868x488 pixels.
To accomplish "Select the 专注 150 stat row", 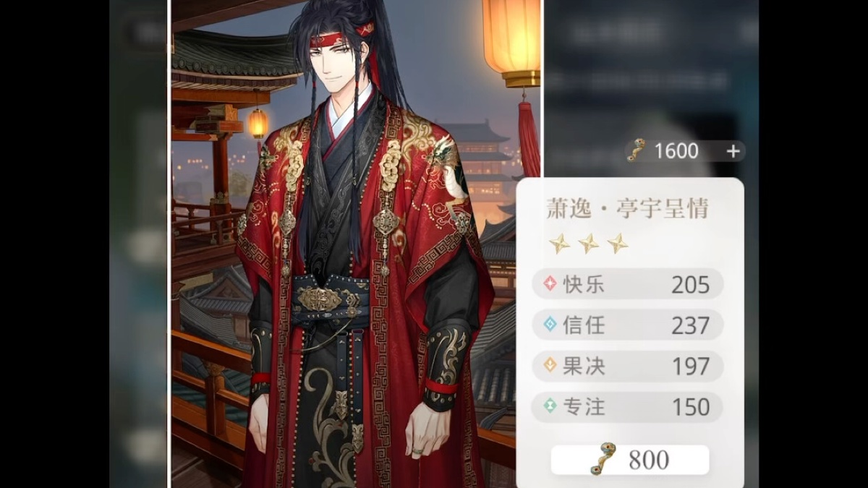I will tap(628, 407).
